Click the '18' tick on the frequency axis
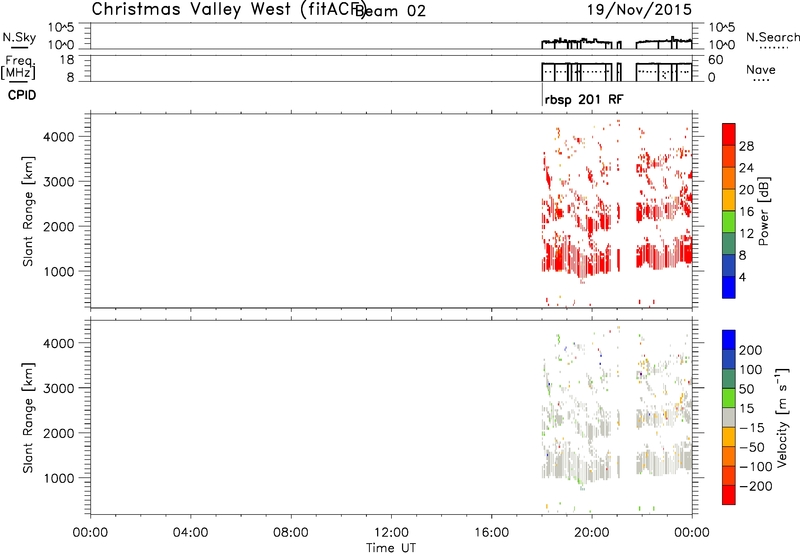 [x=67, y=60]
